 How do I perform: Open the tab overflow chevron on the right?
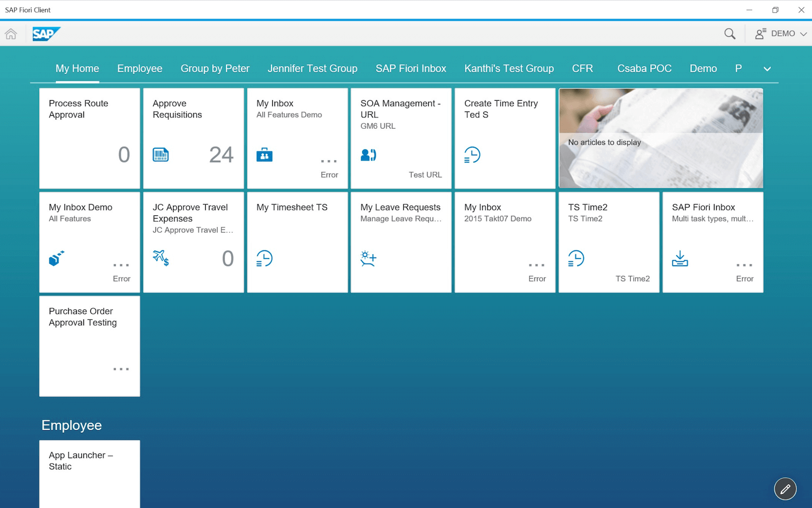pyautogui.click(x=767, y=69)
